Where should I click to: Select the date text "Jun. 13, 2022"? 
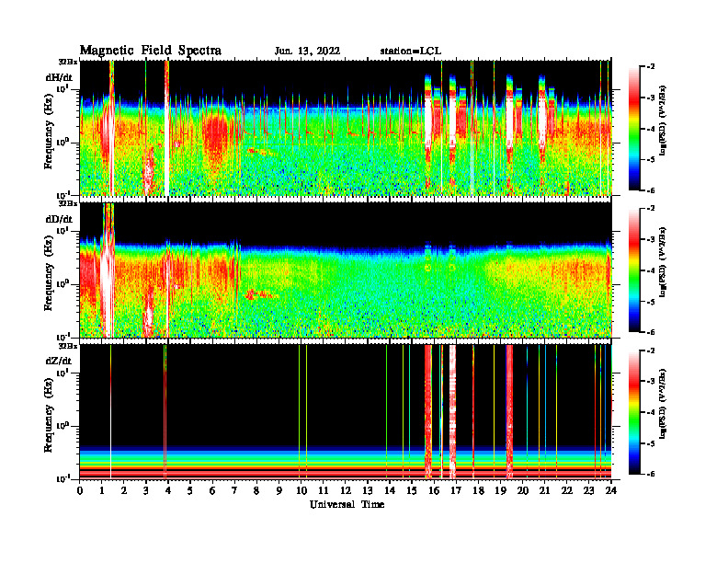(307, 52)
